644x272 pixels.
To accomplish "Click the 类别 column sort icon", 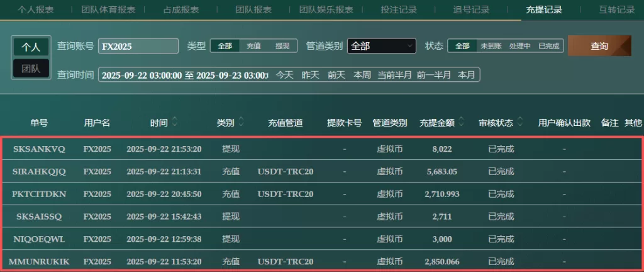I will [241, 123].
